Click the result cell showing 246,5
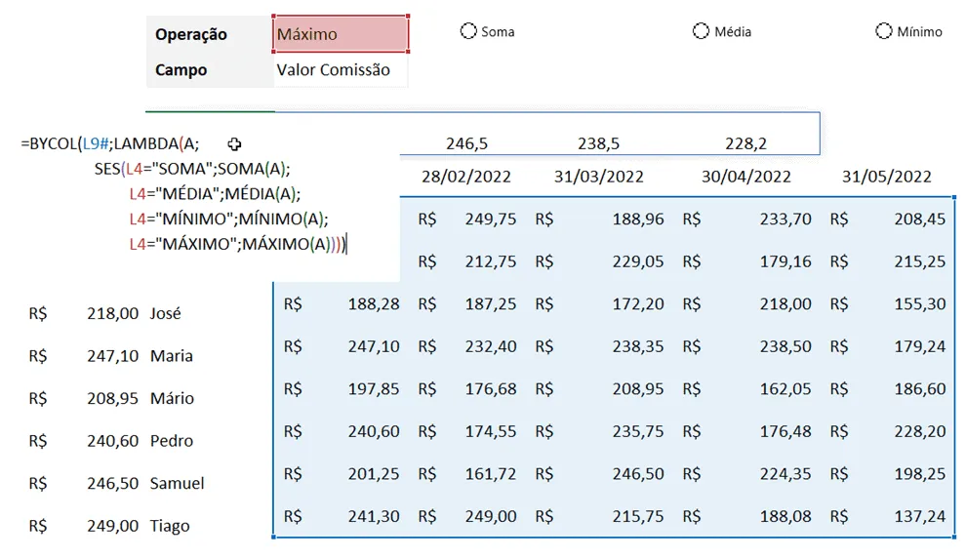966x560 pixels. click(x=467, y=143)
